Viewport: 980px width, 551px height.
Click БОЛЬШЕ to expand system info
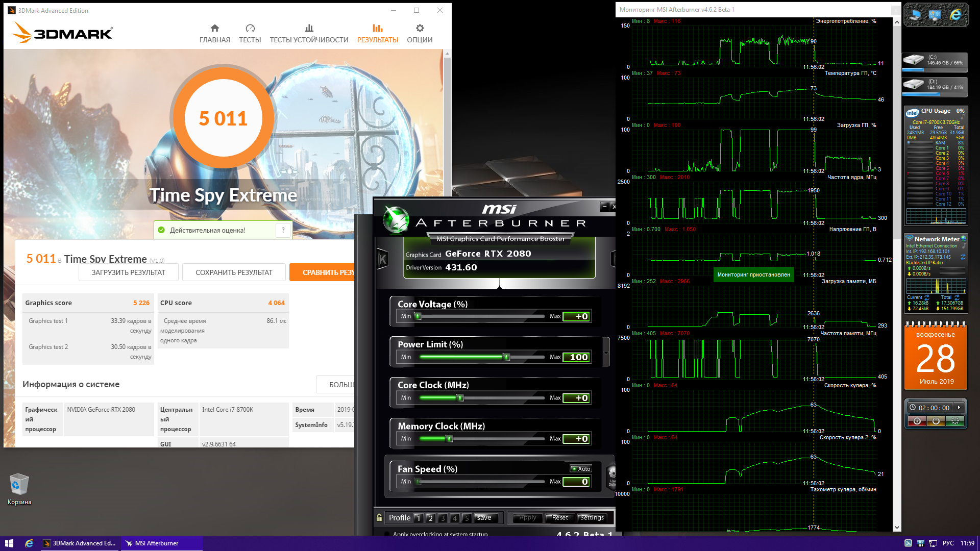pyautogui.click(x=337, y=385)
